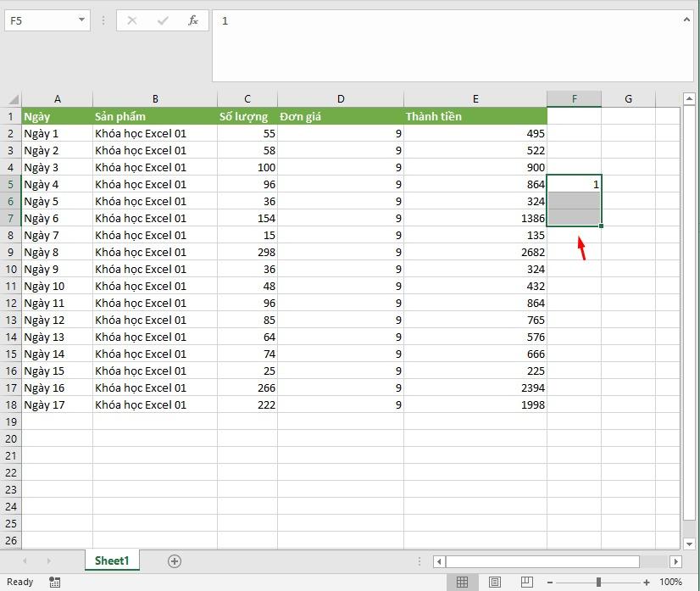Click the Thành tiền header cell
Image resolution: width=700 pixels, height=591 pixels.
[475, 116]
